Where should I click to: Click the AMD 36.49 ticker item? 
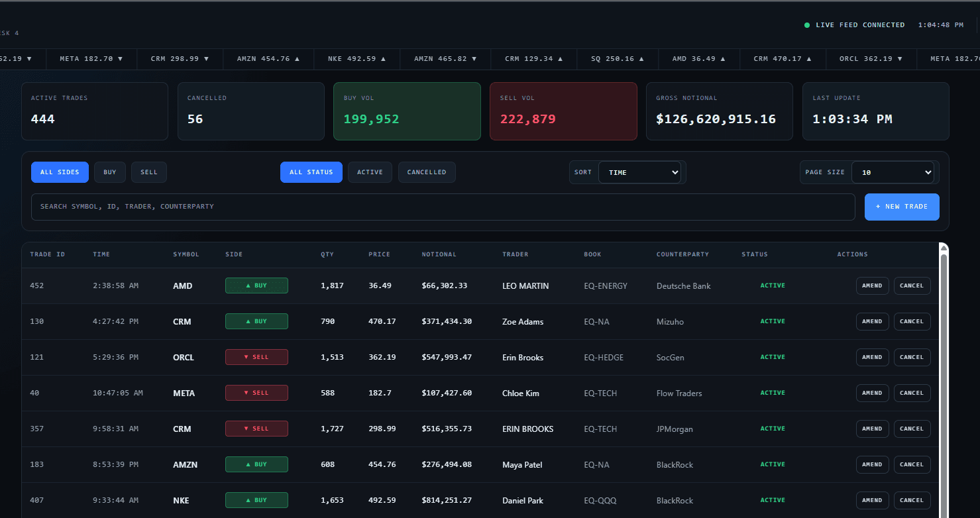[x=698, y=59]
